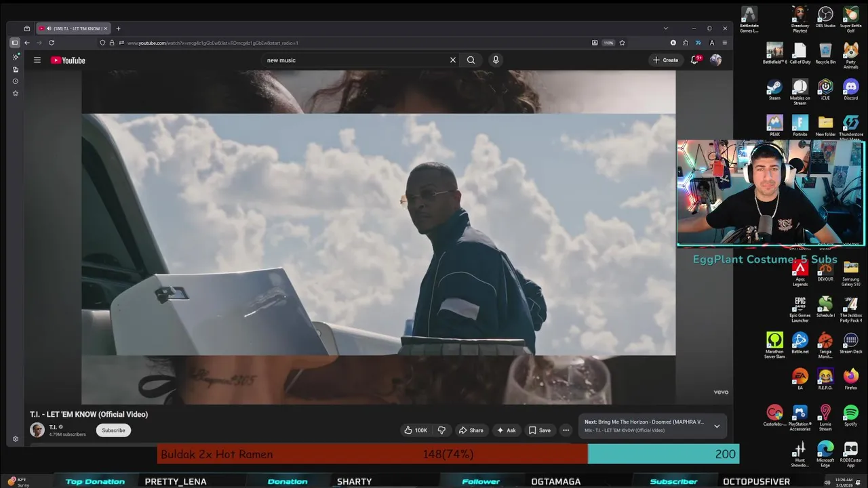Open more actions ellipsis under video
Image resolution: width=868 pixels, height=488 pixels.
tap(566, 430)
